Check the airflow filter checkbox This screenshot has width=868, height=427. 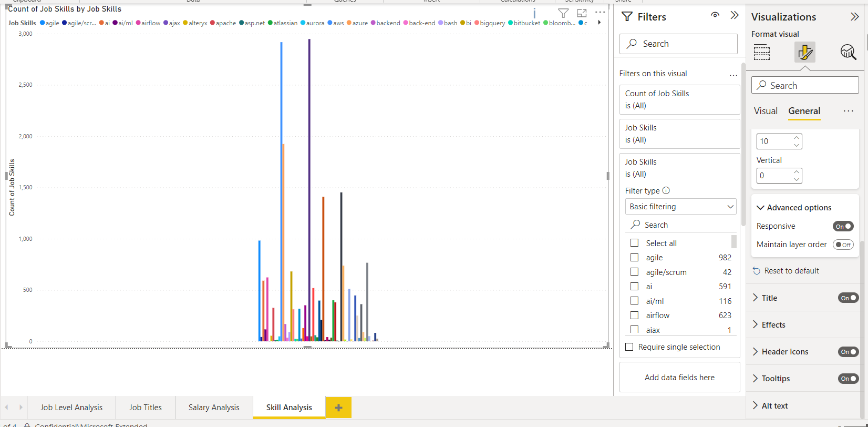tap(635, 316)
